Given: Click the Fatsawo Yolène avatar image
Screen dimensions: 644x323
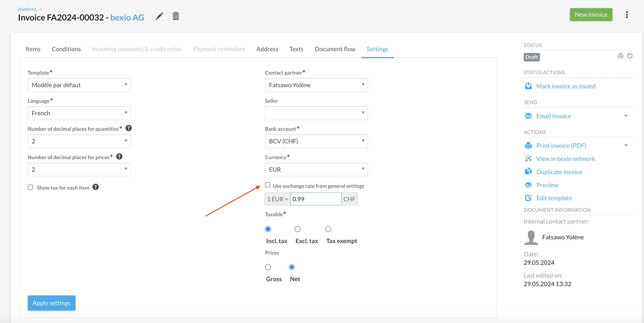Looking at the screenshot, I should pyautogui.click(x=531, y=237).
